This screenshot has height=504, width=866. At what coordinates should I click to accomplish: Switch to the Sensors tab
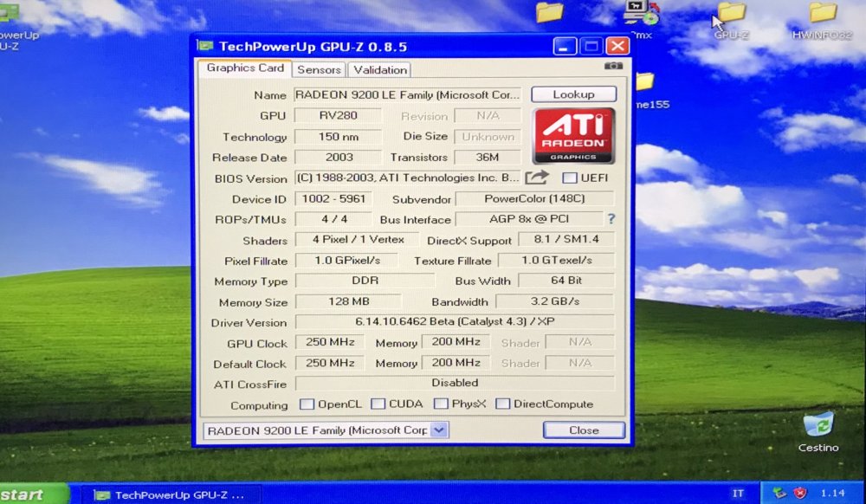click(x=318, y=69)
